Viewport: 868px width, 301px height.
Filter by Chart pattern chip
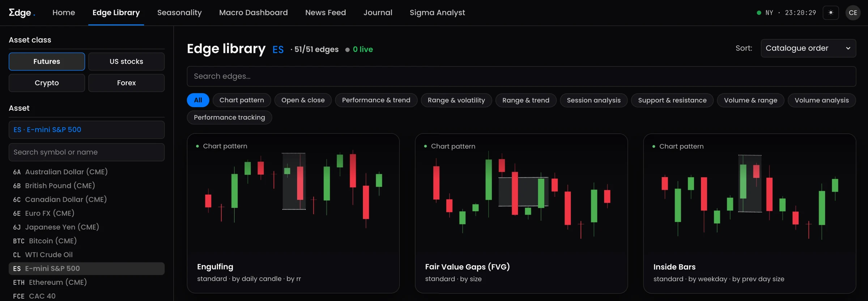(242, 100)
